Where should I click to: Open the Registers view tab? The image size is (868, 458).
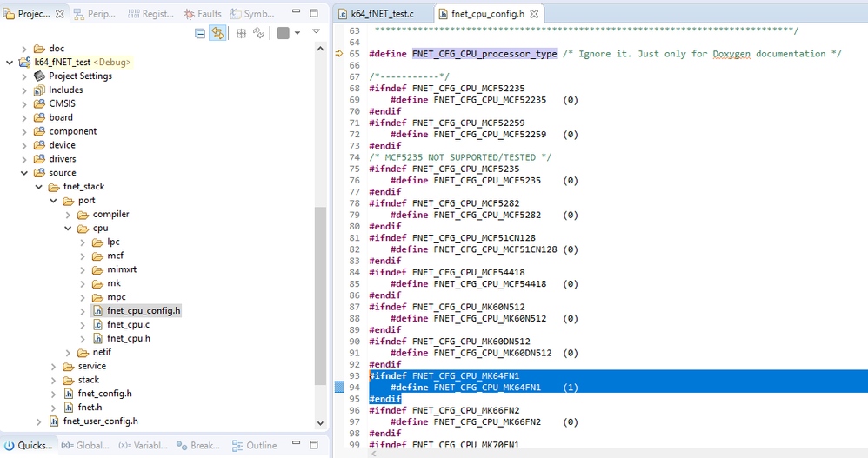[x=150, y=14]
